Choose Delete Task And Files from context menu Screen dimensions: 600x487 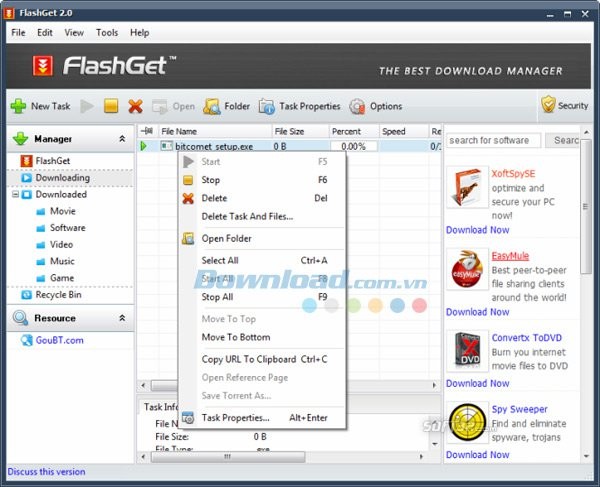[x=247, y=217]
